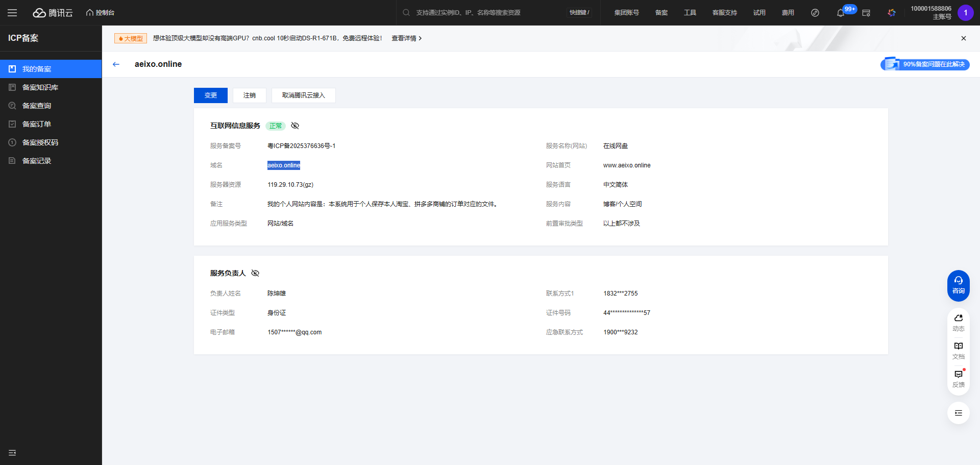
Task: Open account avatar for 100001588806
Action: tap(966, 13)
